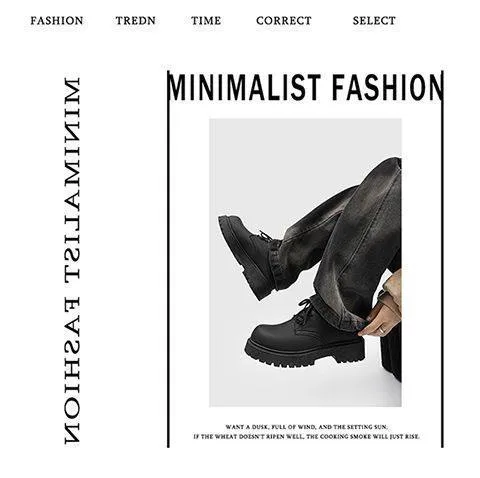480x478 pixels.
Task: Click the raised upper black shoe
Action: pos(249,255)
